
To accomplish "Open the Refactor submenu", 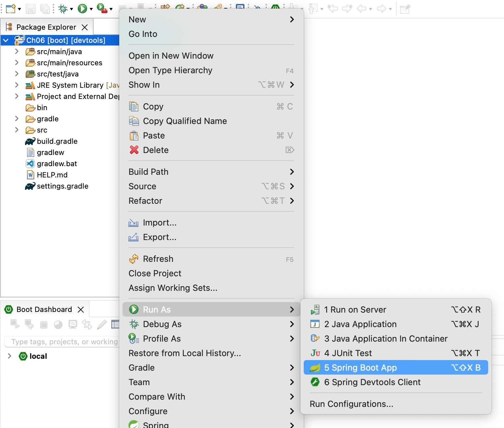I will (211, 201).
